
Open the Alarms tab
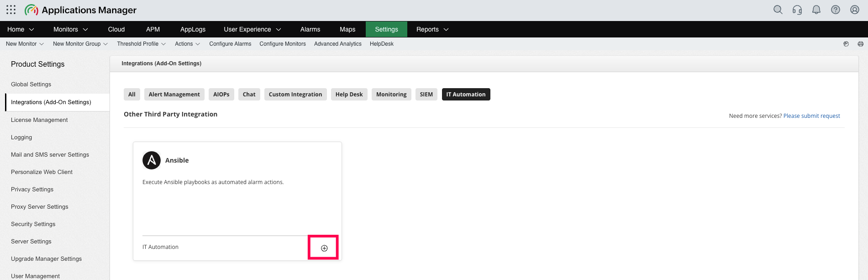coord(310,29)
